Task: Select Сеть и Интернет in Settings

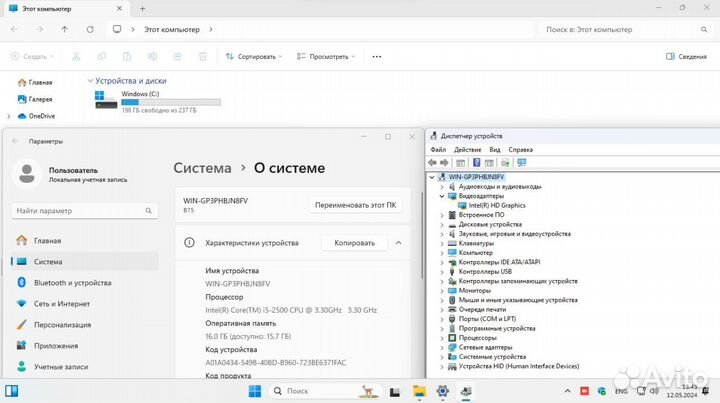Action: click(85, 304)
